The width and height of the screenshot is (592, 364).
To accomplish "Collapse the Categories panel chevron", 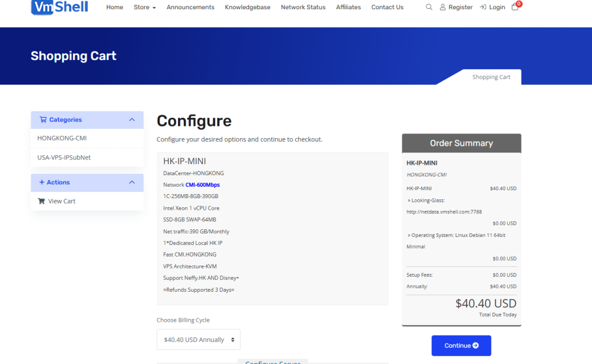I will (132, 120).
